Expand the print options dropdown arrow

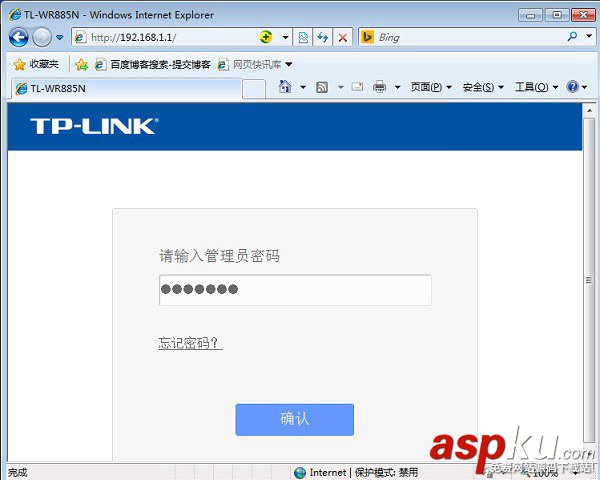coord(398,87)
